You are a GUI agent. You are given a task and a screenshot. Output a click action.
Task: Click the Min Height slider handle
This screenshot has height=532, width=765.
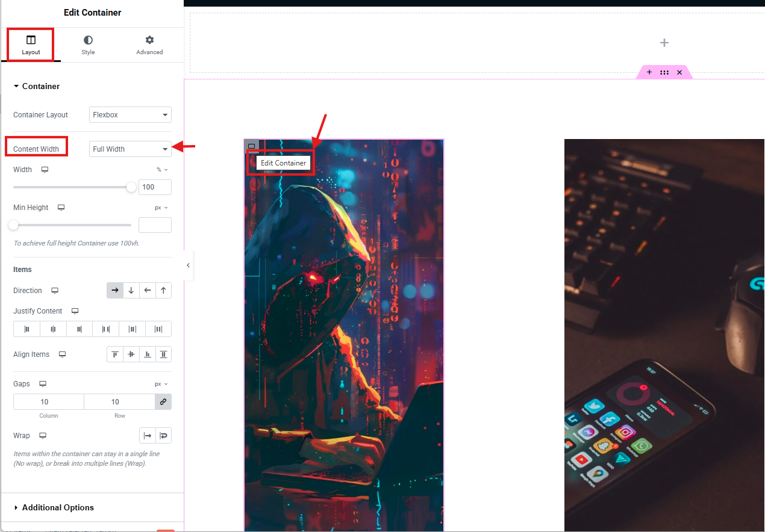tap(13, 225)
